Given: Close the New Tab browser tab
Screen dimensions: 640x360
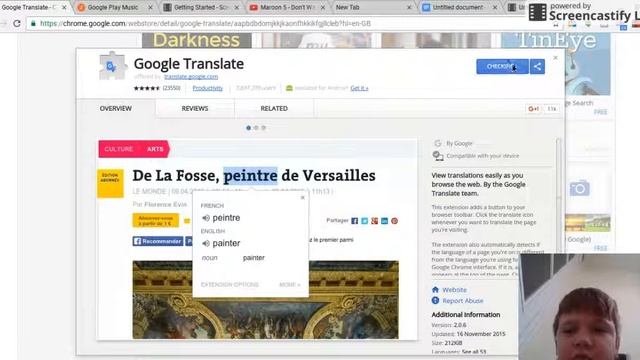Looking at the screenshot, I should pos(409,7).
